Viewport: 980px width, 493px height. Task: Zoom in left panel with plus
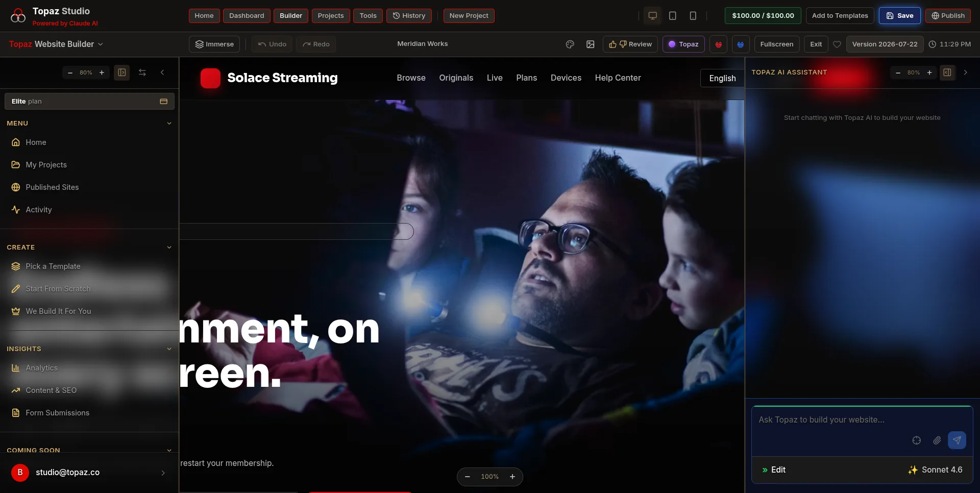click(102, 72)
